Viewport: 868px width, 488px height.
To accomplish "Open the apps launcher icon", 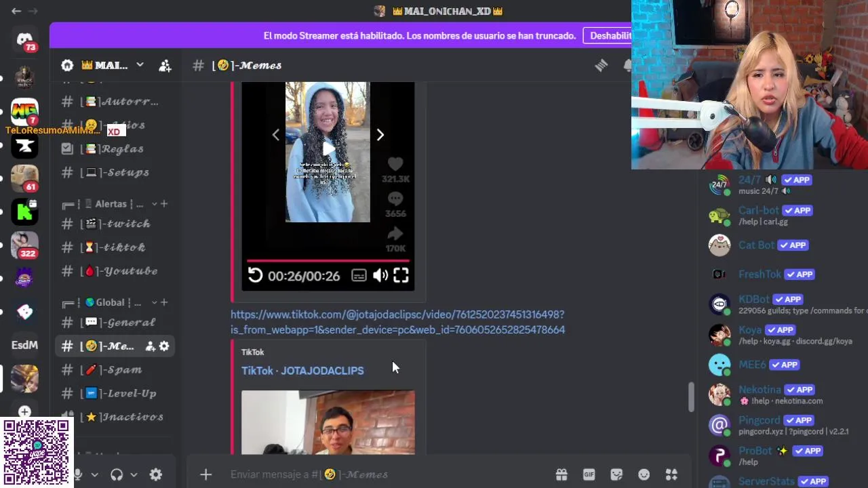I will (x=671, y=474).
